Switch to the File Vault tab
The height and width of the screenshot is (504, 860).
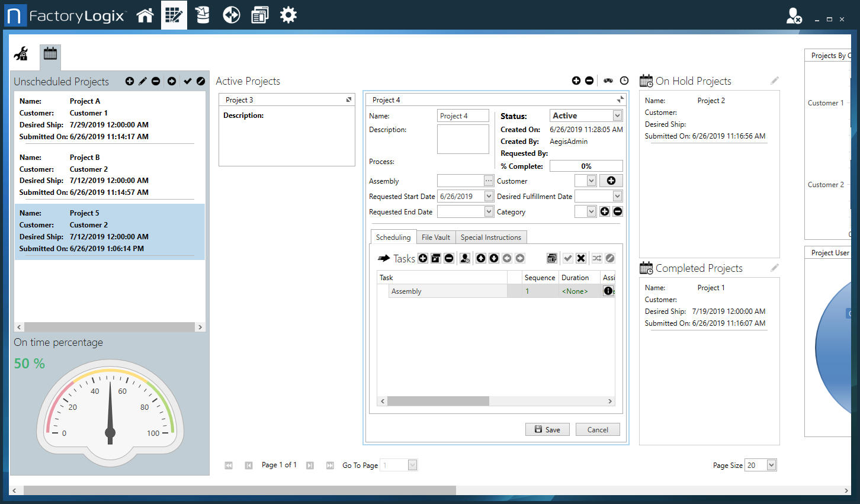435,236
